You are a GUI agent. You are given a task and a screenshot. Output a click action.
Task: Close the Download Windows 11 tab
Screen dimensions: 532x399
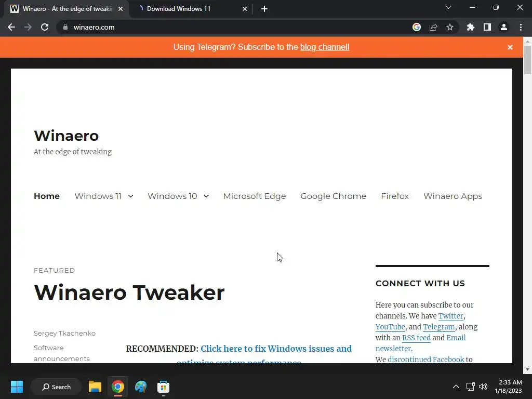(x=245, y=9)
